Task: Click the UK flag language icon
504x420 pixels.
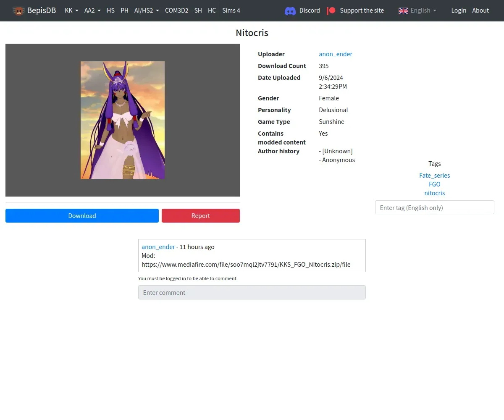Action: tap(403, 10)
